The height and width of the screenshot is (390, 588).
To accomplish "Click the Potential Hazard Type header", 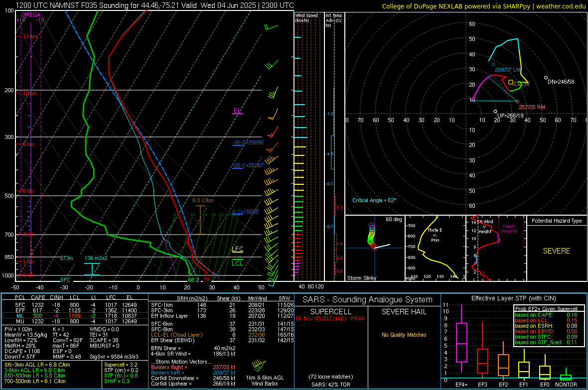I will click(557, 221).
